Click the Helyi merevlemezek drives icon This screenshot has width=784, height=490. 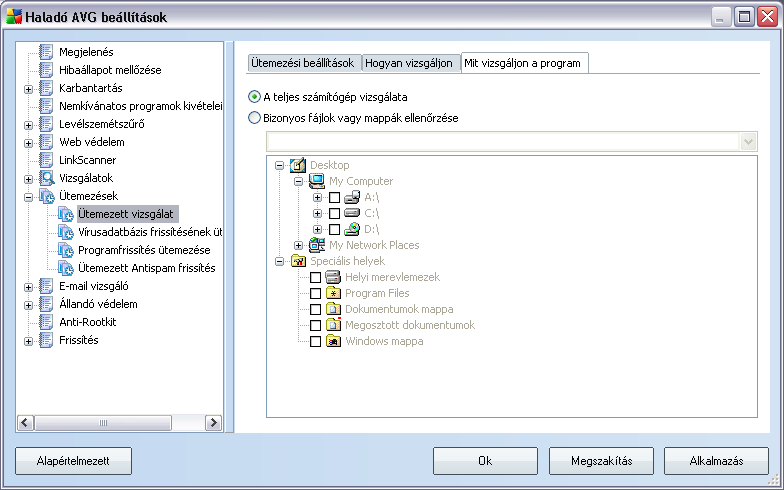pos(333,276)
